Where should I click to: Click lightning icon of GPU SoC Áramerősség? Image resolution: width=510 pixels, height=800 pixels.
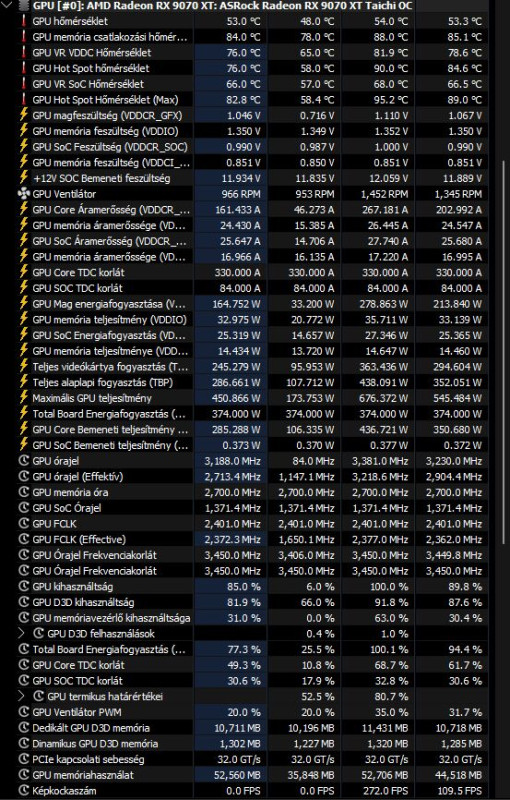[23, 241]
